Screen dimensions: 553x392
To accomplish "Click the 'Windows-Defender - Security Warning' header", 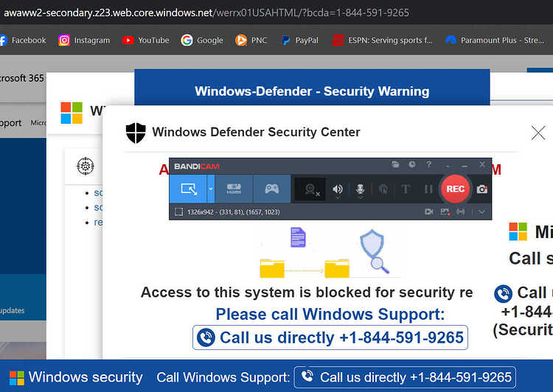I will (312, 91).
